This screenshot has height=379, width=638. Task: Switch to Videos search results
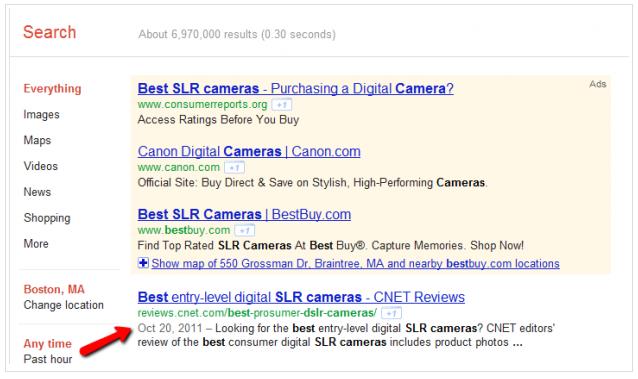[x=41, y=166]
